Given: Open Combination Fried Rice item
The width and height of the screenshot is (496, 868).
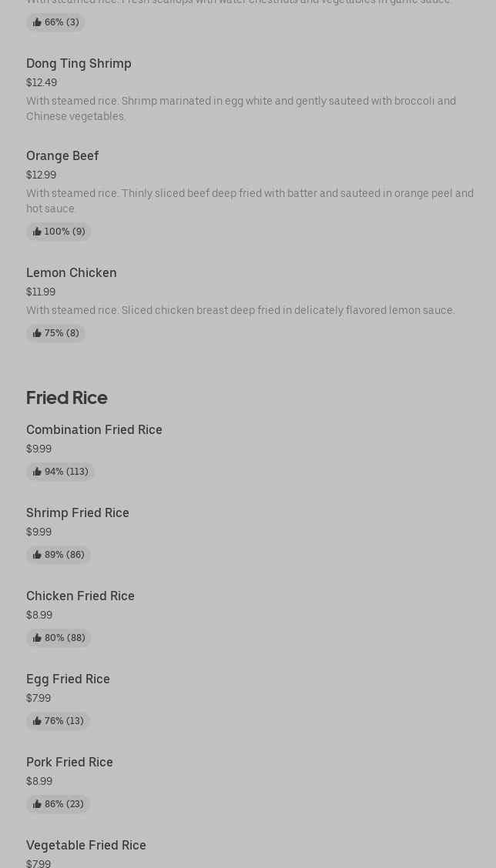Looking at the screenshot, I should click(94, 430).
